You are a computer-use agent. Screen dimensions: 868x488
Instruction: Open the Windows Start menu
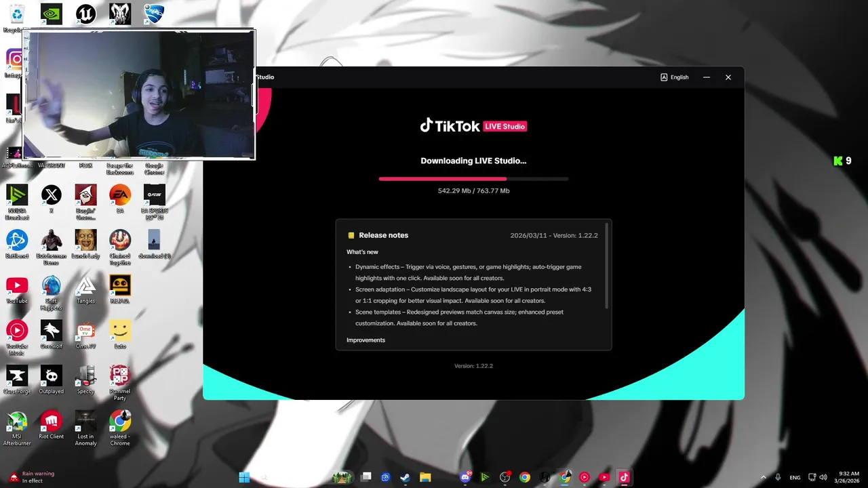point(244,477)
